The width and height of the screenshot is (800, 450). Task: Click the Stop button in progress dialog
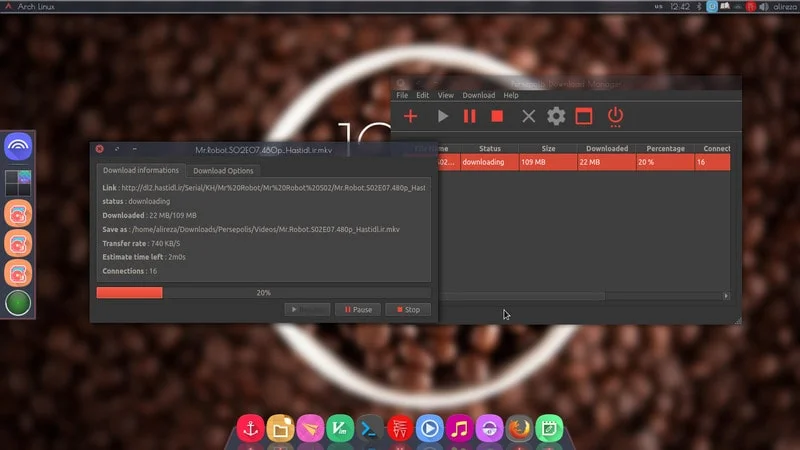click(x=408, y=310)
